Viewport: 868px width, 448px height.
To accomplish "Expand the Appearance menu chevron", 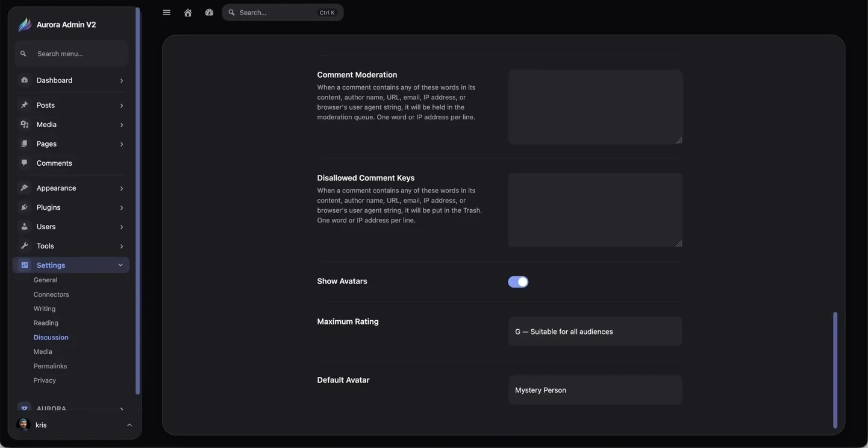I will pyautogui.click(x=122, y=188).
